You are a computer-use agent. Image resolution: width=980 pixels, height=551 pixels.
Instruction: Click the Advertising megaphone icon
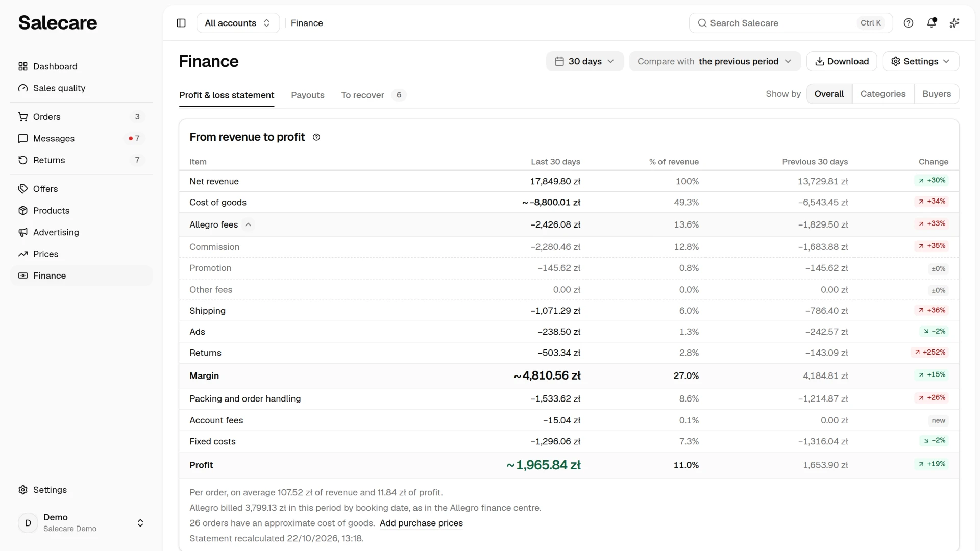click(x=23, y=232)
